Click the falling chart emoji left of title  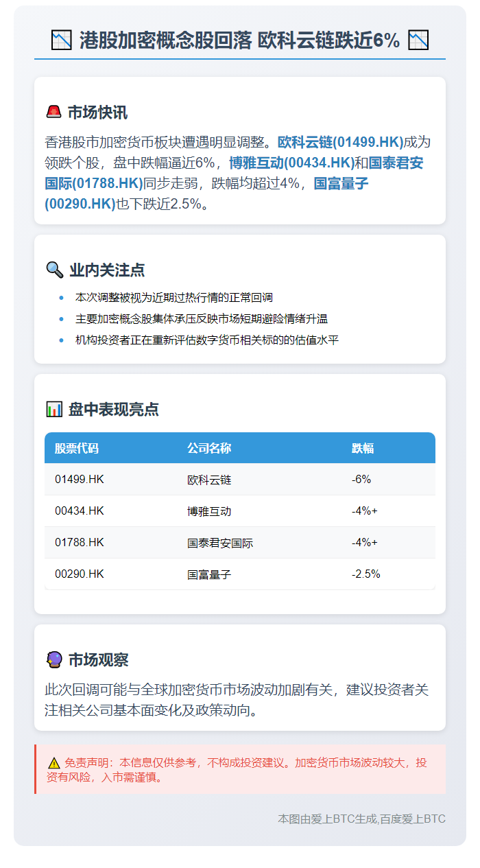[x=62, y=40]
